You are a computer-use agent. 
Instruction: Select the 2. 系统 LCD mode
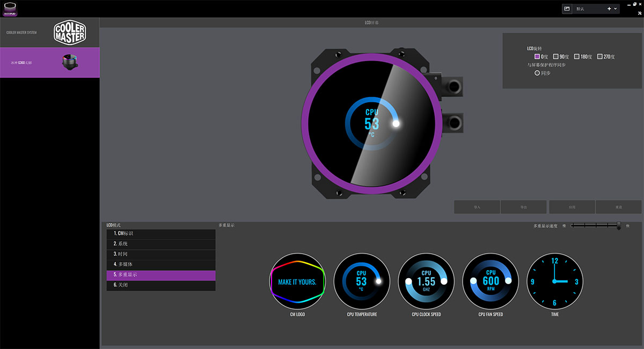click(x=161, y=244)
